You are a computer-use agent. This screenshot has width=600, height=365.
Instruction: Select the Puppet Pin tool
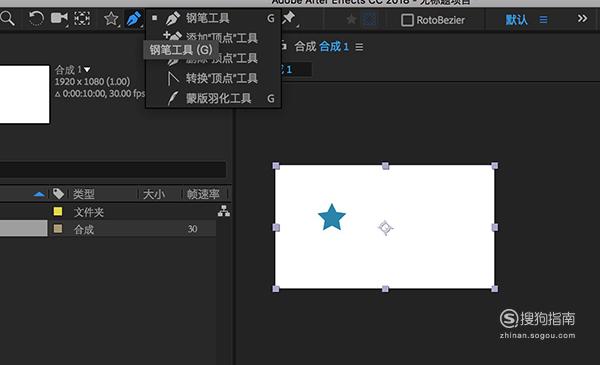click(x=289, y=17)
